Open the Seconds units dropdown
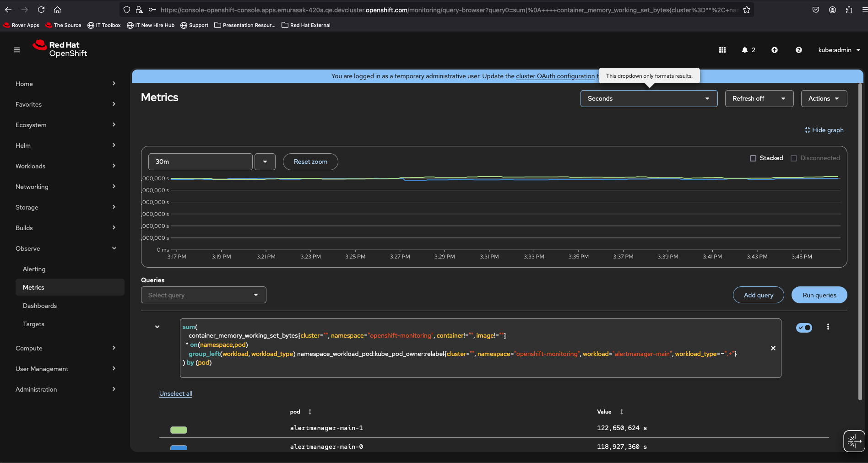The image size is (868, 463). (648, 98)
